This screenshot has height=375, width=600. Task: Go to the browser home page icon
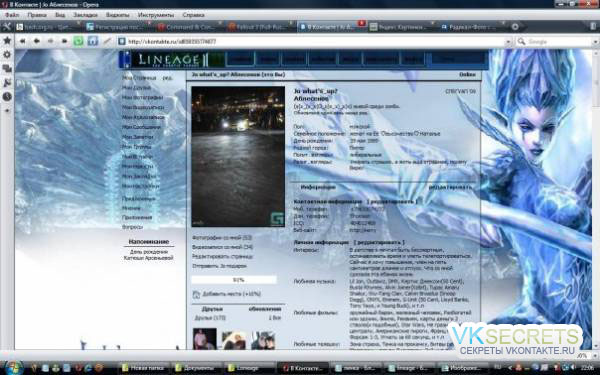click(93, 41)
